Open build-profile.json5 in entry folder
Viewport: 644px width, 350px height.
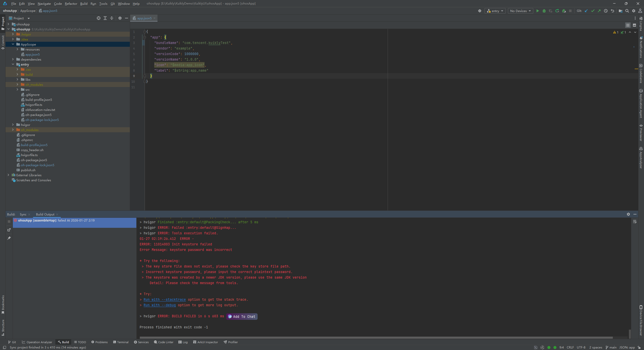click(x=38, y=100)
